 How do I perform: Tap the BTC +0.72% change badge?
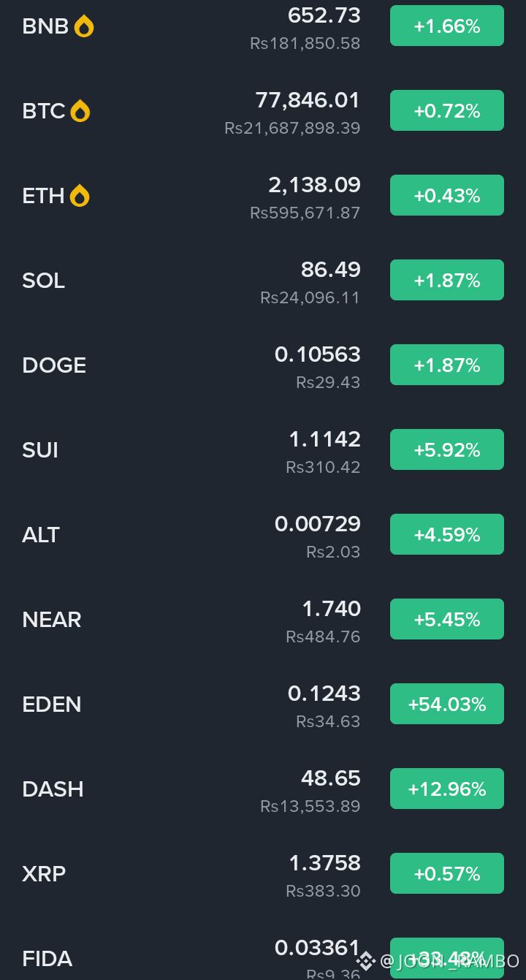(x=447, y=110)
